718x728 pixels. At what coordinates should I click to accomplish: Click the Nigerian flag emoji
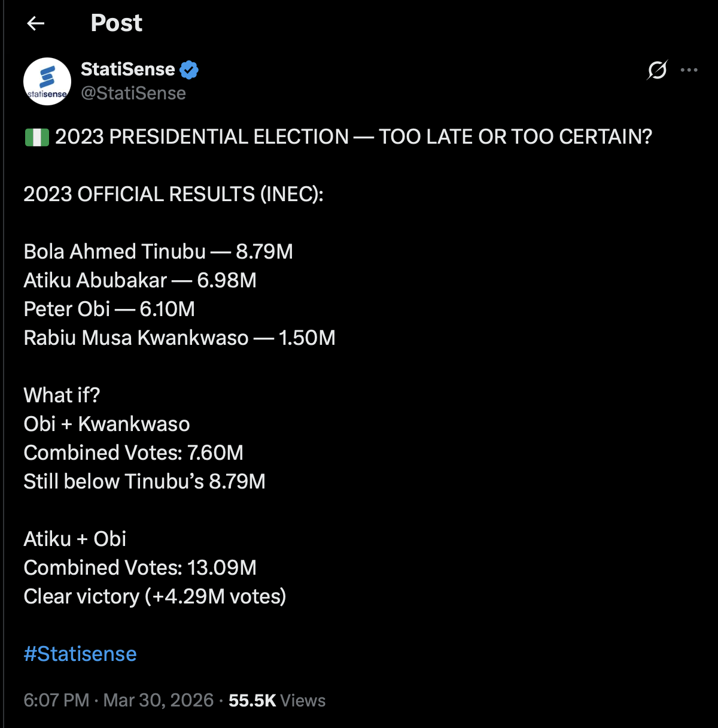36,137
